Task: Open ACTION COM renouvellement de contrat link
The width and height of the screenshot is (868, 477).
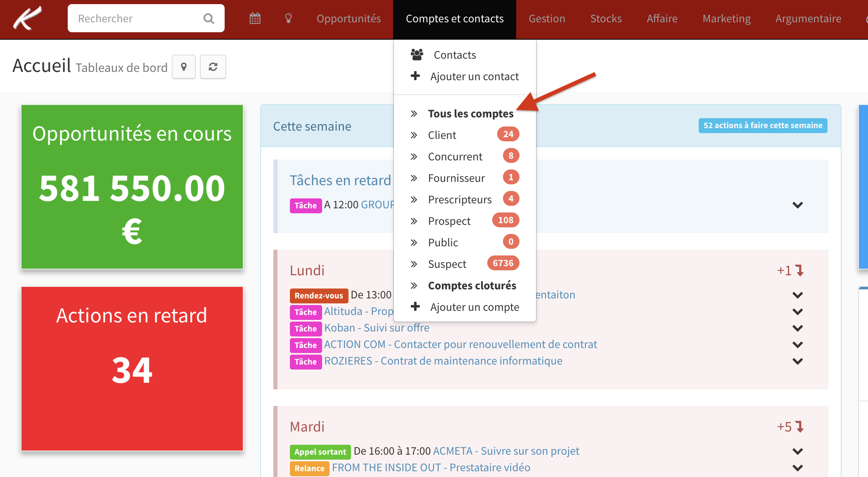Action: pyautogui.click(x=460, y=344)
